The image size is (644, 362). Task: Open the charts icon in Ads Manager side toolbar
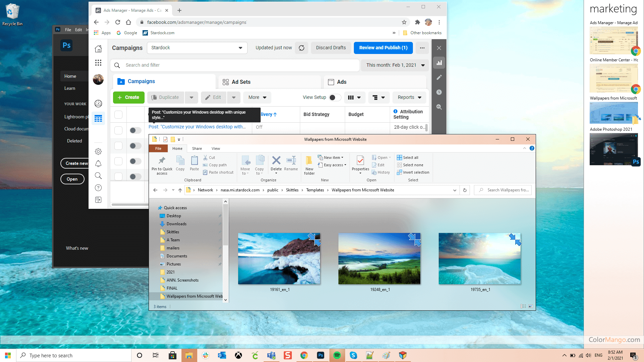[439, 63]
